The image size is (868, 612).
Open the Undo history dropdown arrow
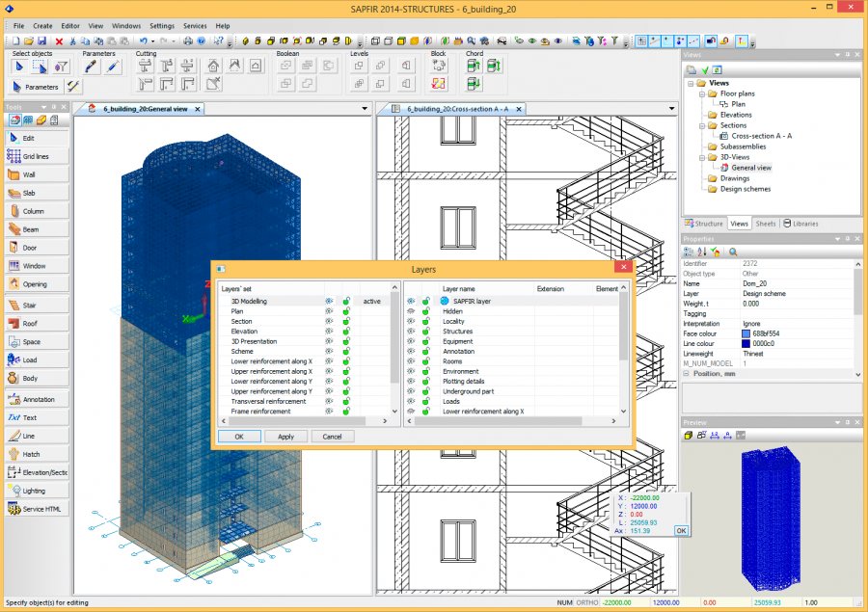tap(152, 40)
